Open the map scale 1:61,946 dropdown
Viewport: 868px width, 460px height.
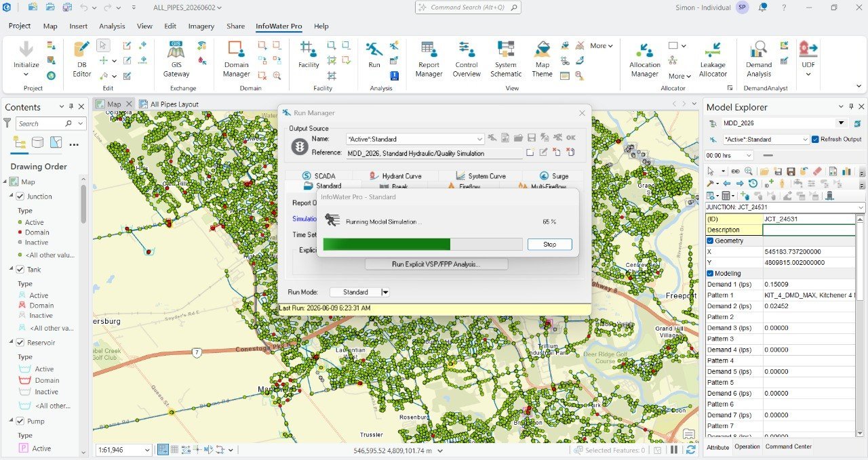[148, 450]
